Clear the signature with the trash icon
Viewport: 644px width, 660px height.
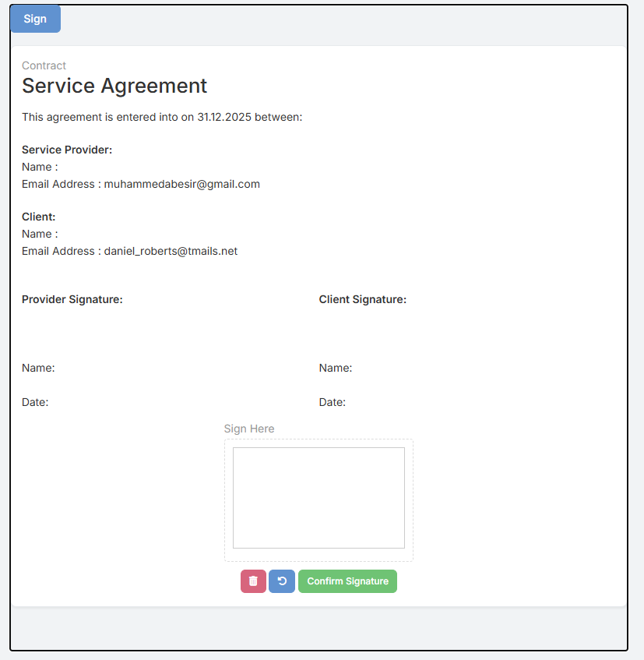[x=253, y=581]
